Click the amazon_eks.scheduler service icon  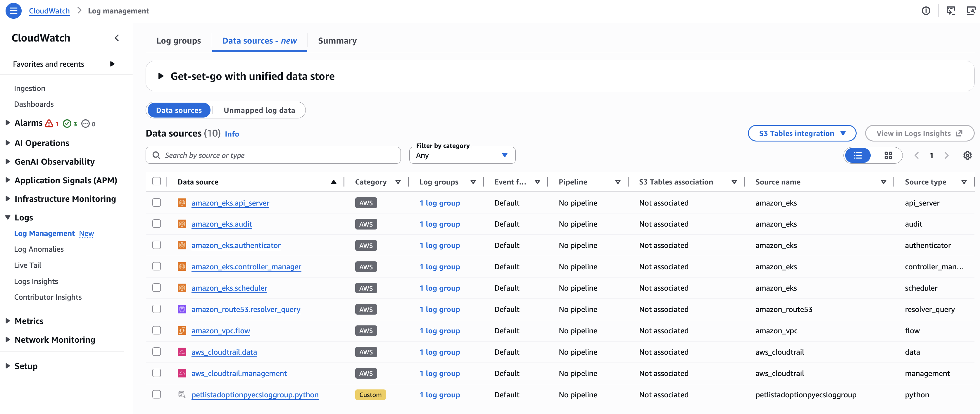pos(182,288)
